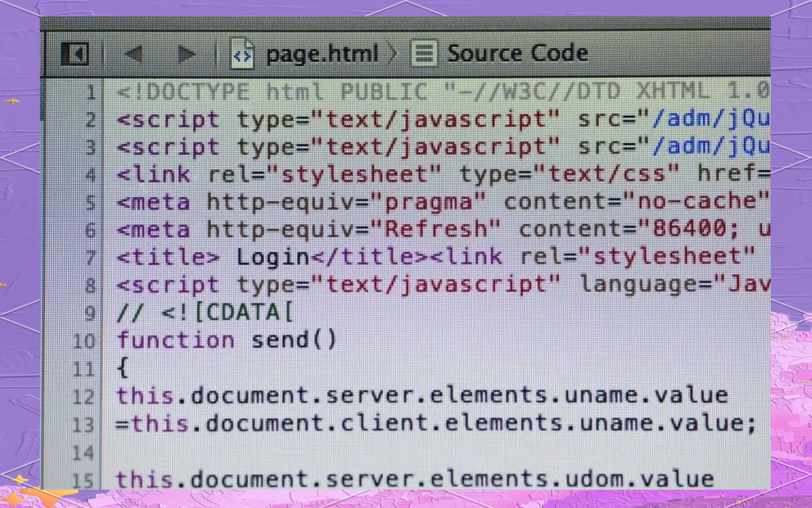Screen dimensions: 812x508
Task: Select Source Code in the path bar
Action: click(517, 53)
